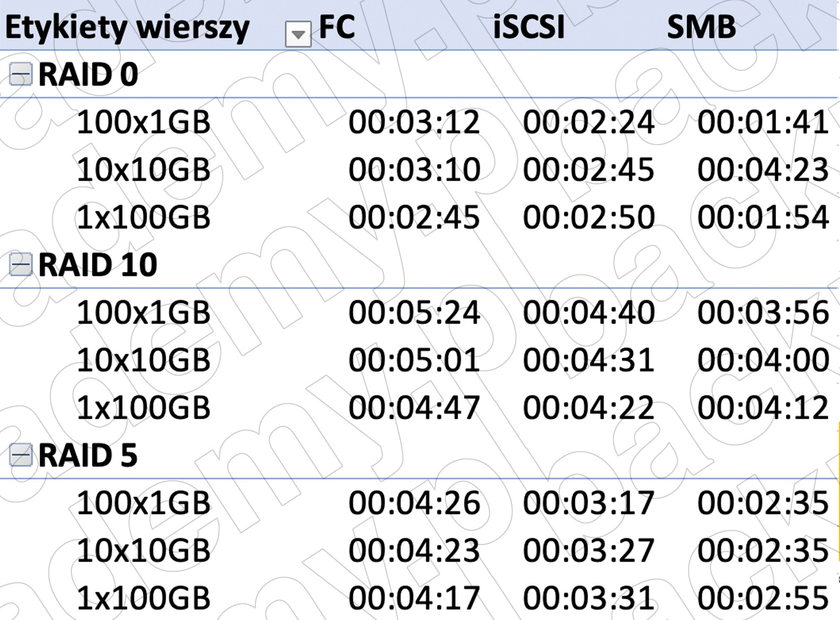Screen dimensions: 840x620
Task: Open the Etykiety wierszy filter dropdown
Action: coord(298,35)
